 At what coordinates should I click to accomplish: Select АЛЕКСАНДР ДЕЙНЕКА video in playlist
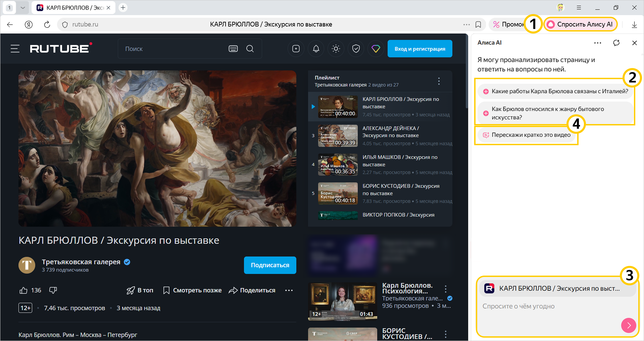click(390, 132)
